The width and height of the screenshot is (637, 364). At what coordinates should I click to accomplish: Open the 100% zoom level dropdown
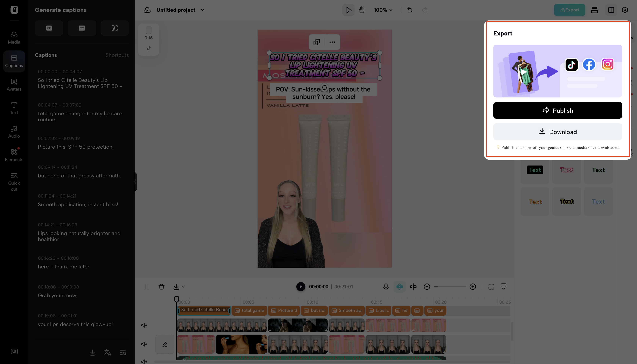383,10
